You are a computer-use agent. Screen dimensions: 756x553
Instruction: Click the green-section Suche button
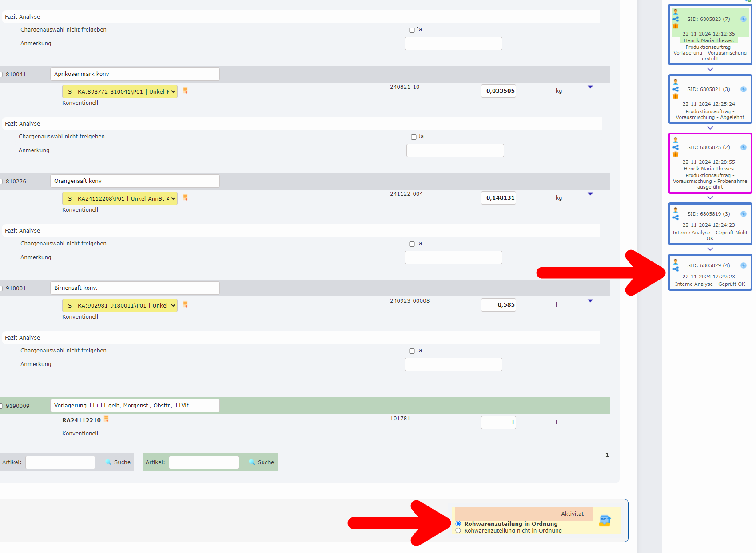(x=261, y=462)
